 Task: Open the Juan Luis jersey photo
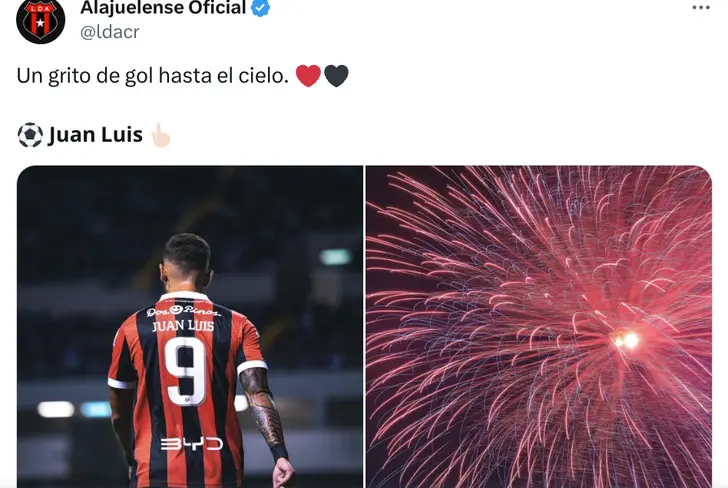pos(190,326)
